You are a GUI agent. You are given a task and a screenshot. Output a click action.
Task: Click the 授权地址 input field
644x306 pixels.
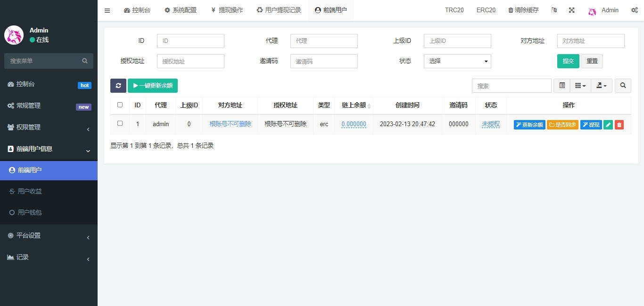pos(190,61)
